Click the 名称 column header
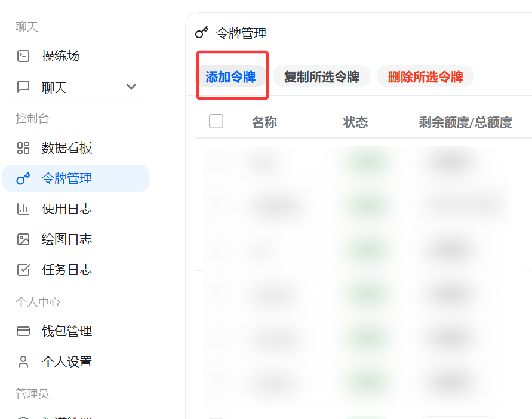Screen dimensions: 532x419 (x=264, y=121)
